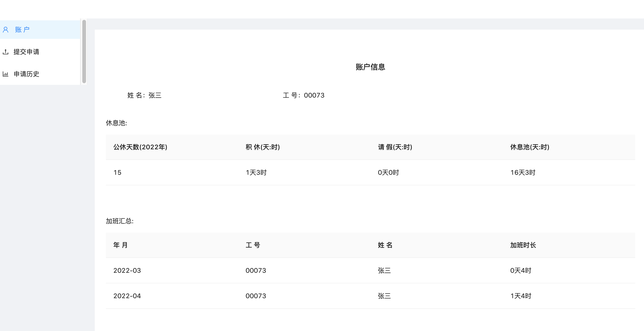
Task: Click the 请假(天:时) column header
Action: [395, 147]
